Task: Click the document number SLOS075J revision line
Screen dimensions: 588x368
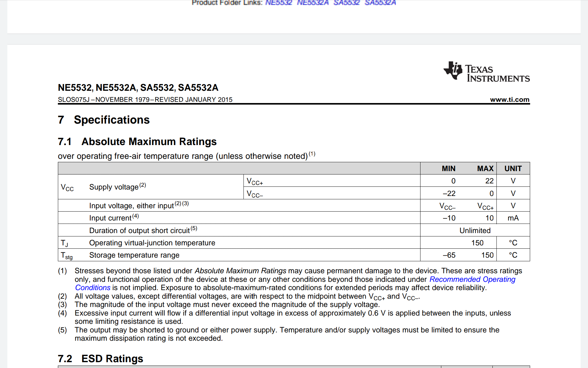Action: coord(145,100)
